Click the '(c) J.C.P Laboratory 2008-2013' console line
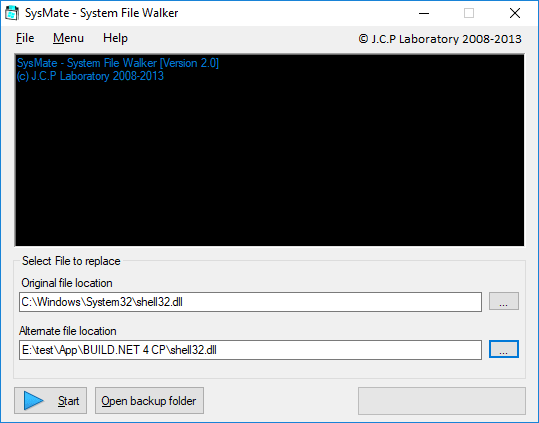The image size is (539, 423). tap(90, 76)
